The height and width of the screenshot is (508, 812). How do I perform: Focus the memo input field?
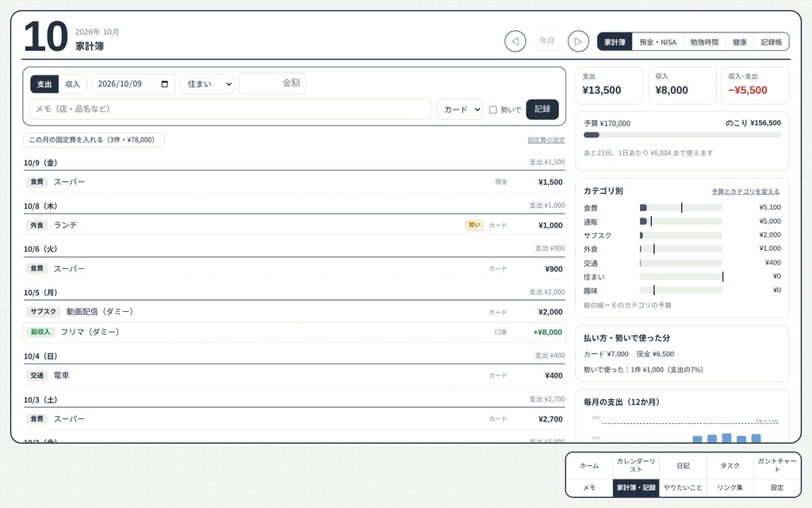(x=231, y=110)
